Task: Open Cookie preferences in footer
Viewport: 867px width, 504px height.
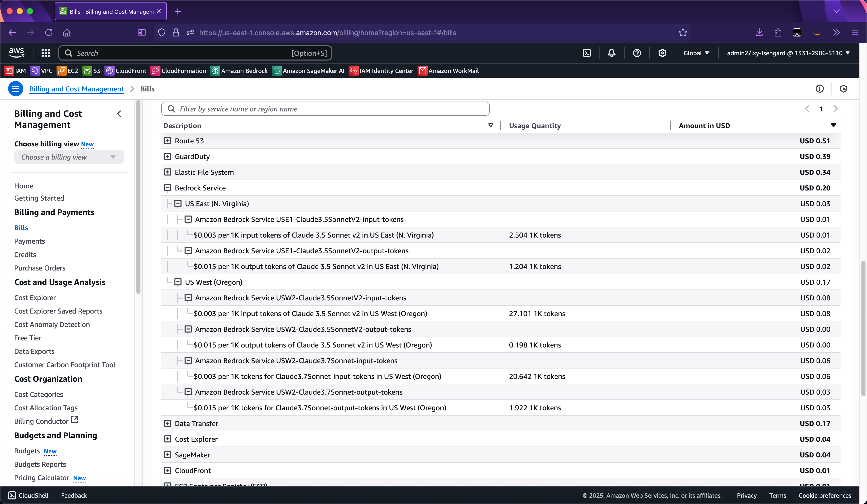Action: coord(825,495)
